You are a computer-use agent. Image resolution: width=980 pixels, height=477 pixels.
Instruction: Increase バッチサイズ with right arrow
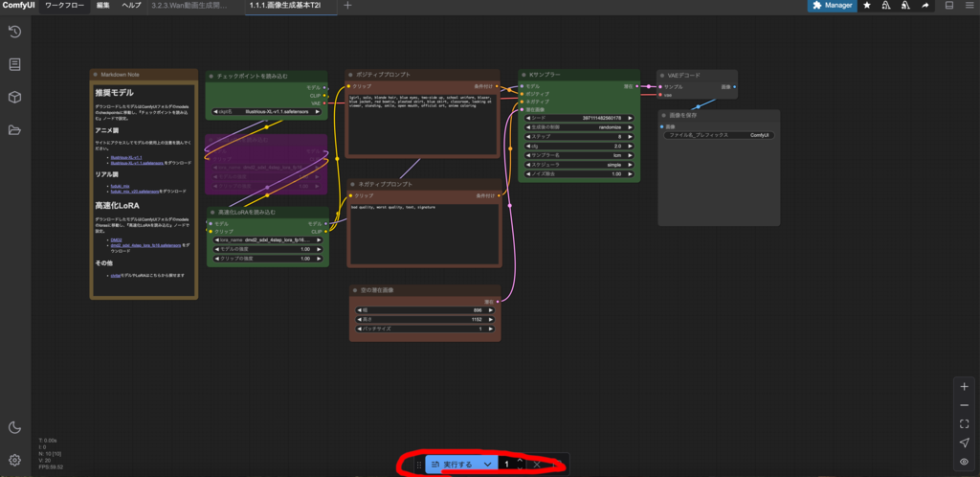click(491, 329)
